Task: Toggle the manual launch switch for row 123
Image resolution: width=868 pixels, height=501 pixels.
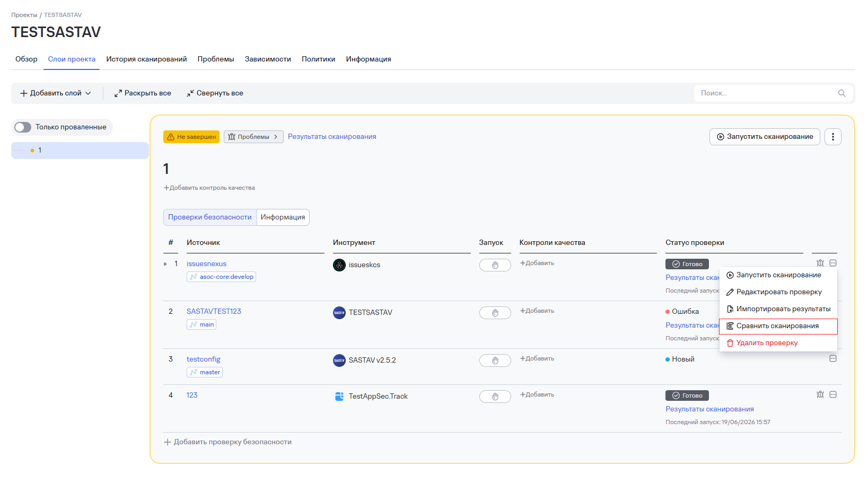Action: (495, 397)
